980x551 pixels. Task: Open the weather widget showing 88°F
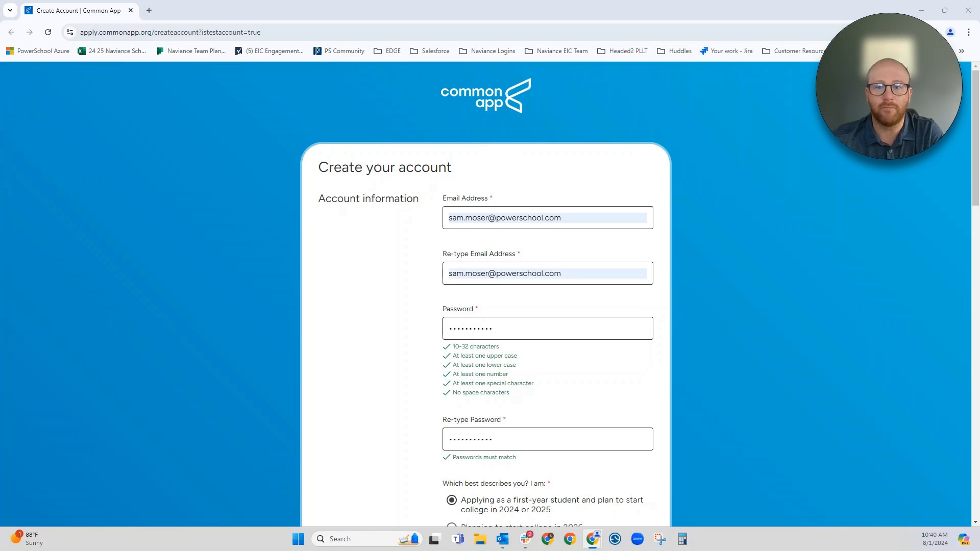[27, 538]
